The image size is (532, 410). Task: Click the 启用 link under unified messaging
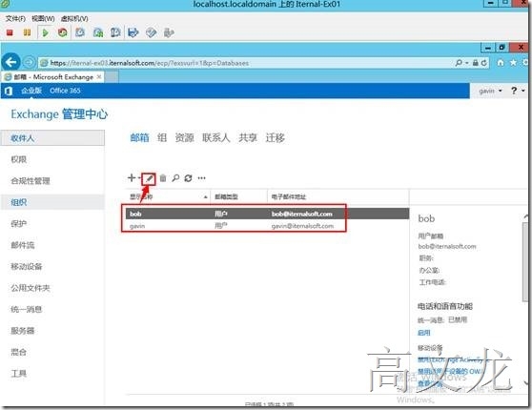[x=423, y=333]
